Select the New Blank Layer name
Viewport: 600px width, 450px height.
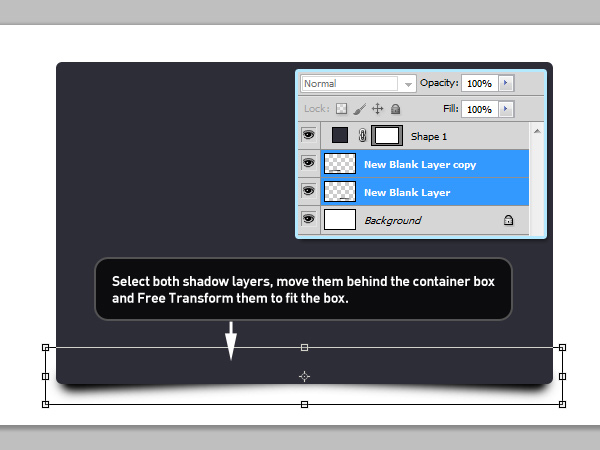(407, 192)
